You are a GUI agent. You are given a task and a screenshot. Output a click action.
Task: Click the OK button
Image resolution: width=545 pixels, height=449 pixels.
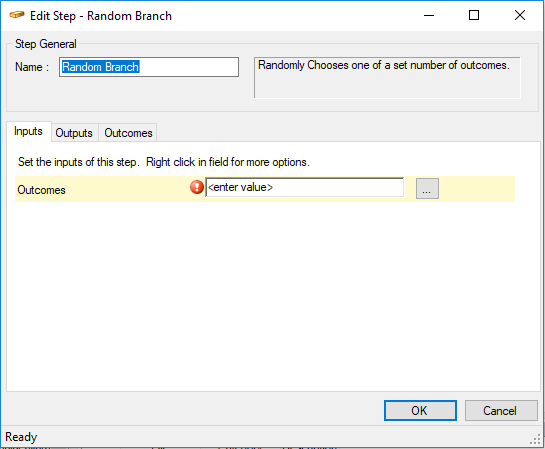420,410
